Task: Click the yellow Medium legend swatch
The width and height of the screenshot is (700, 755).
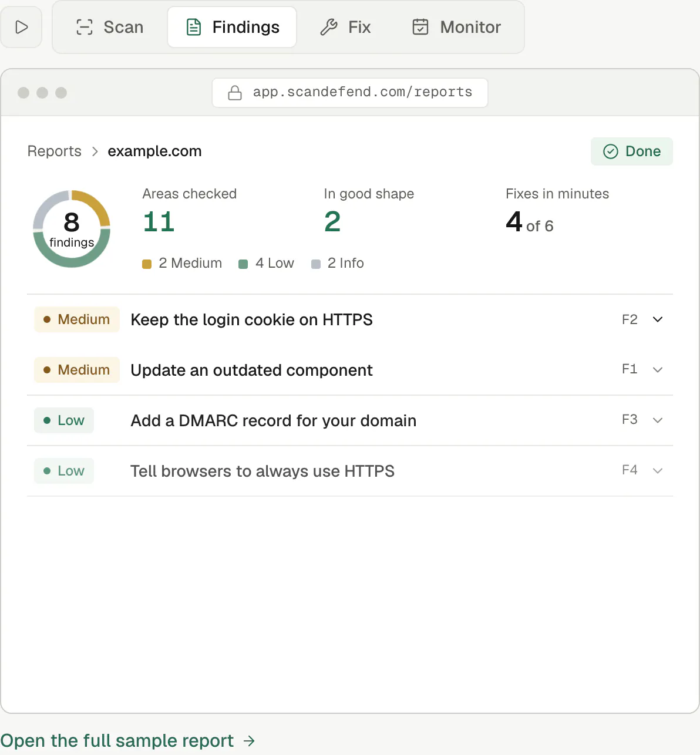Action: click(147, 264)
